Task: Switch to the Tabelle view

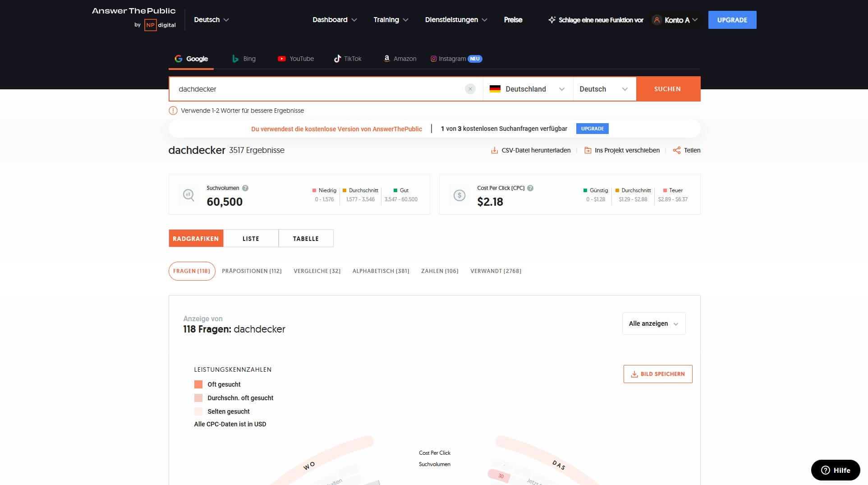Action: pyautogui.click(x=306, y=238)
